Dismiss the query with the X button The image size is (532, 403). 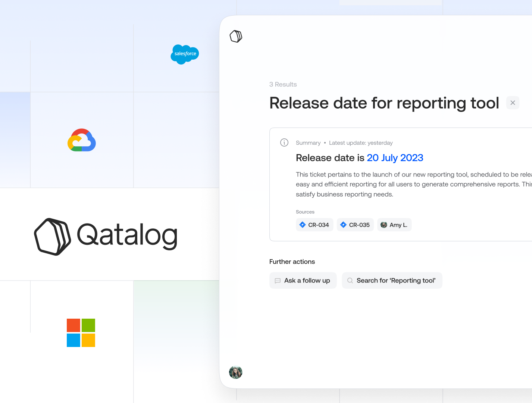[513, 103]
